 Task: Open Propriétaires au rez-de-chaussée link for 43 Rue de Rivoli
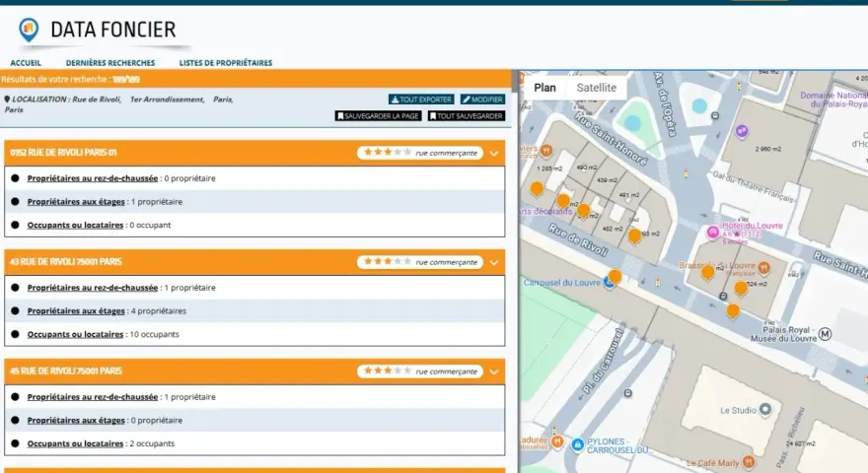[x=93, y=288]
